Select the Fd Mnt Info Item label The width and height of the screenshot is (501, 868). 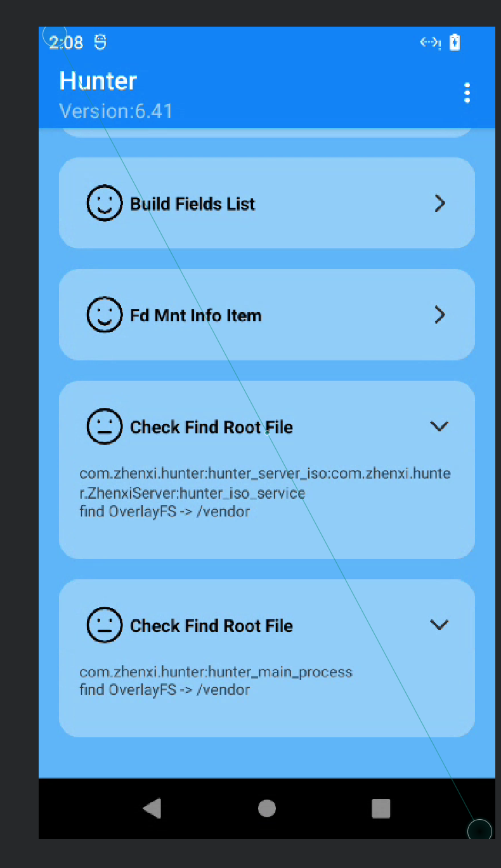click(x=196, y=315)
